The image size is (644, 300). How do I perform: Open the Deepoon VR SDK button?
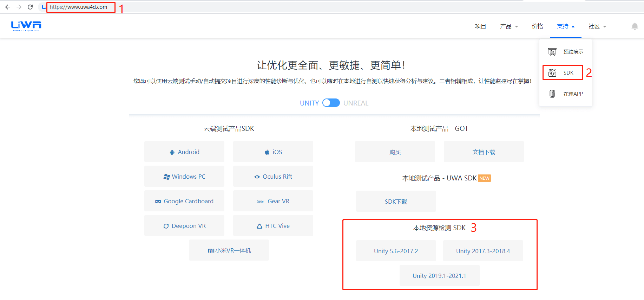click(x=184, y=225)
